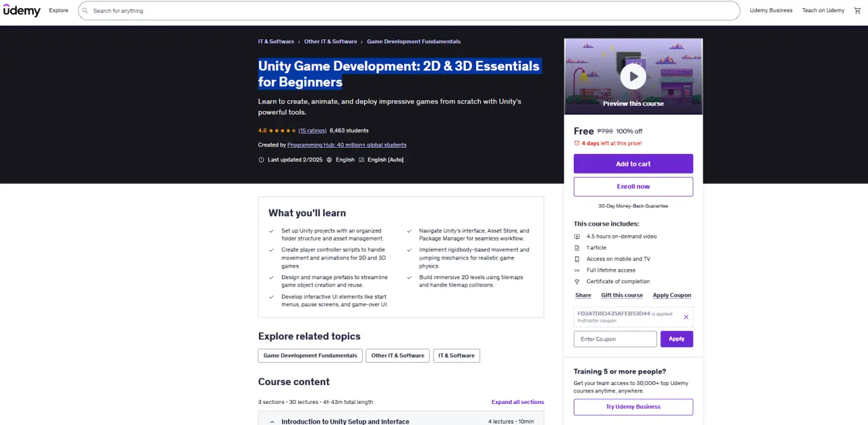Click the article icon beside 1 article
Viewport: 868px width, 425px height.
[577, 248]
